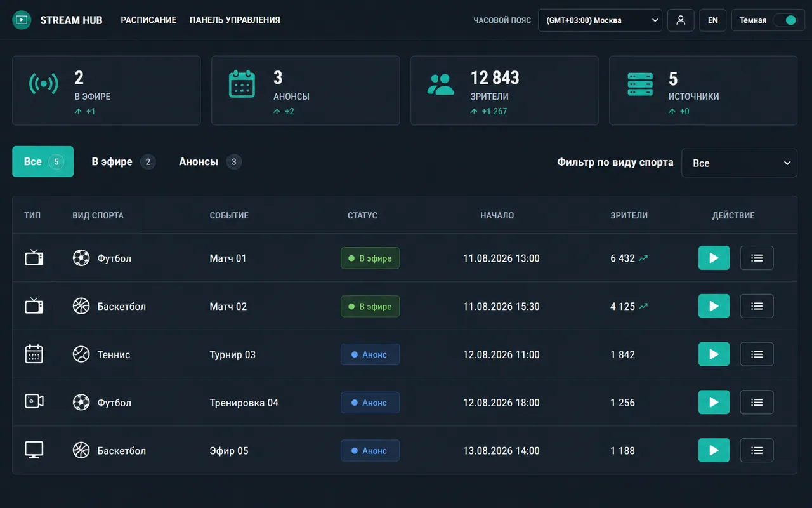Play the Матч 01 stream
812x508 pixels.
click(x=714, y=258)
